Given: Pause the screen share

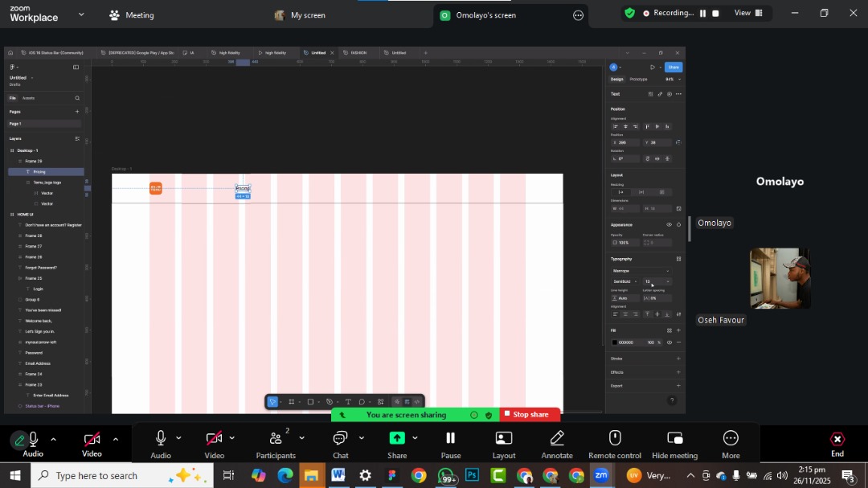Looking at the screenshot, I should (x=451, y=445).
